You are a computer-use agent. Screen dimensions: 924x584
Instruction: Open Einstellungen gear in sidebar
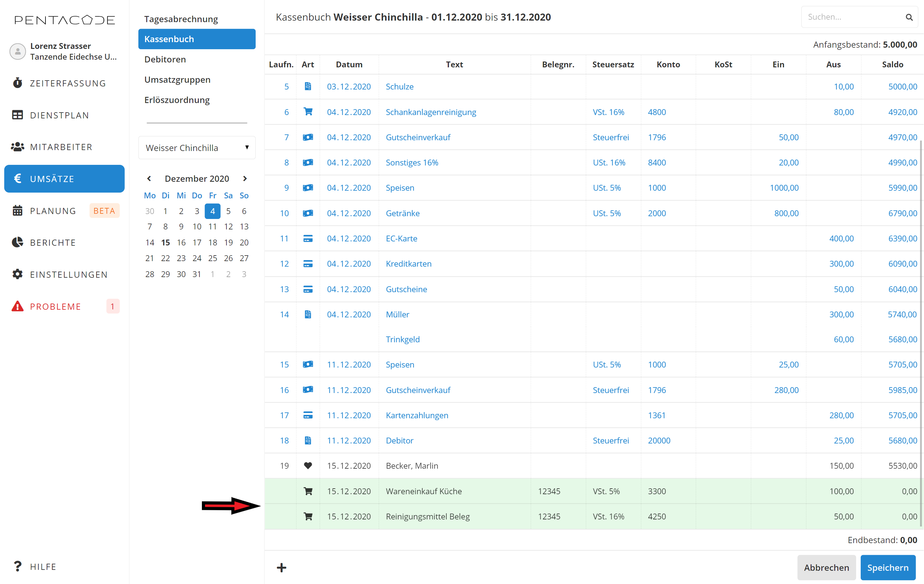pyautogui.click(x=68, y=274)
